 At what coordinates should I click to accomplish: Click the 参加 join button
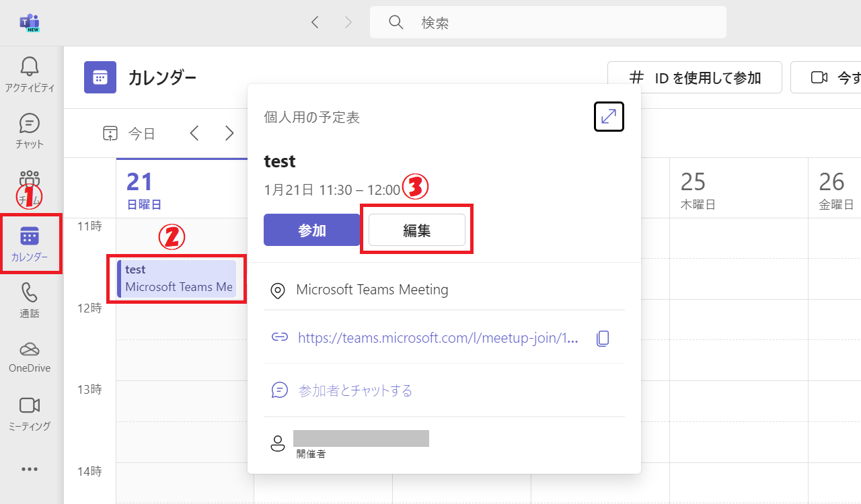coord(312,230)
